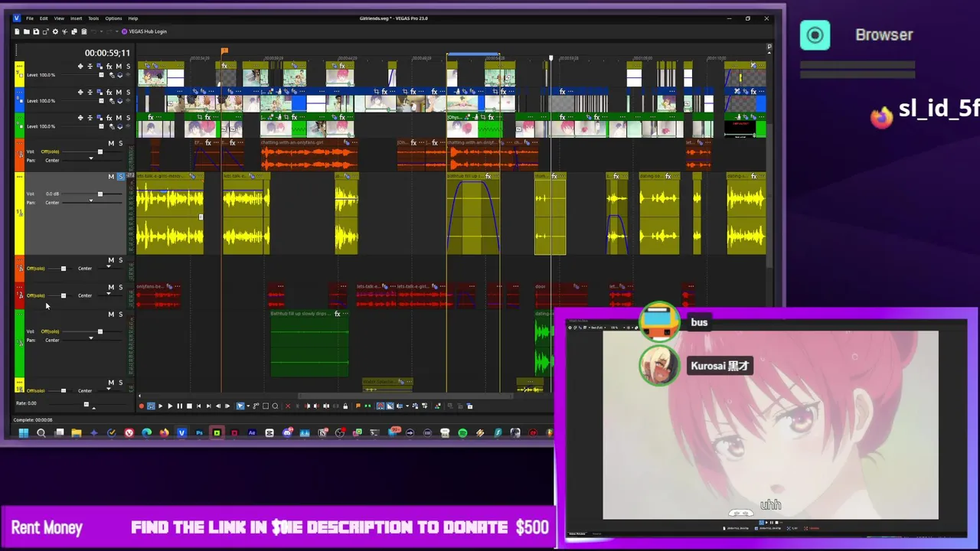Open track FX on first video track
The width and height of the screenshot is (980, 551).
point(109,67)
